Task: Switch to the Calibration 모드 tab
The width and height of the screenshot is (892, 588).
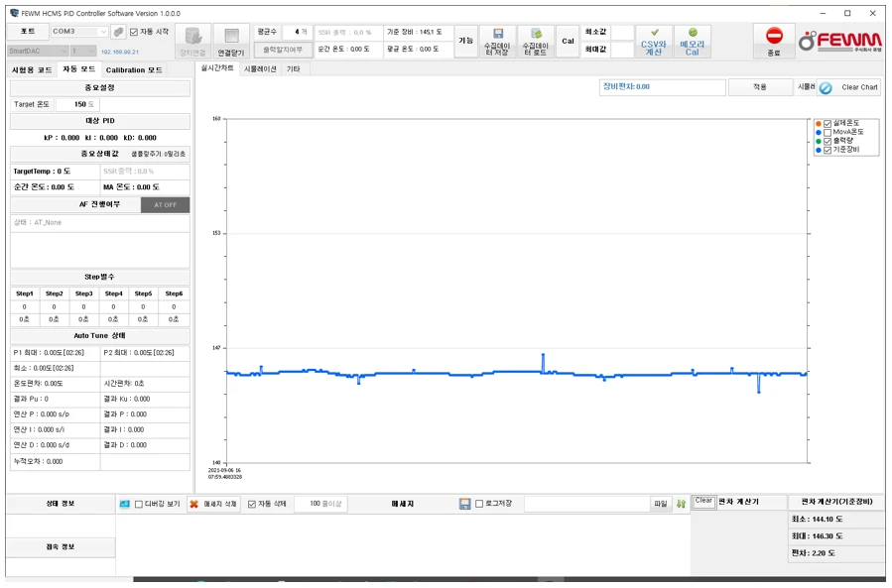Action: coord(134,70)
